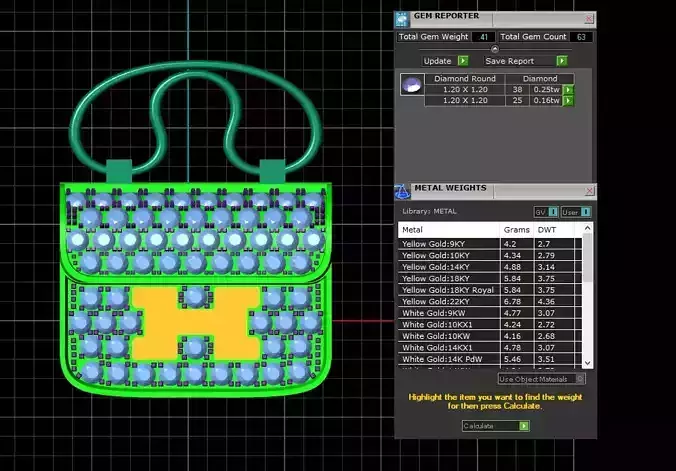Sort by the Metal column header

tap(449, 230)
